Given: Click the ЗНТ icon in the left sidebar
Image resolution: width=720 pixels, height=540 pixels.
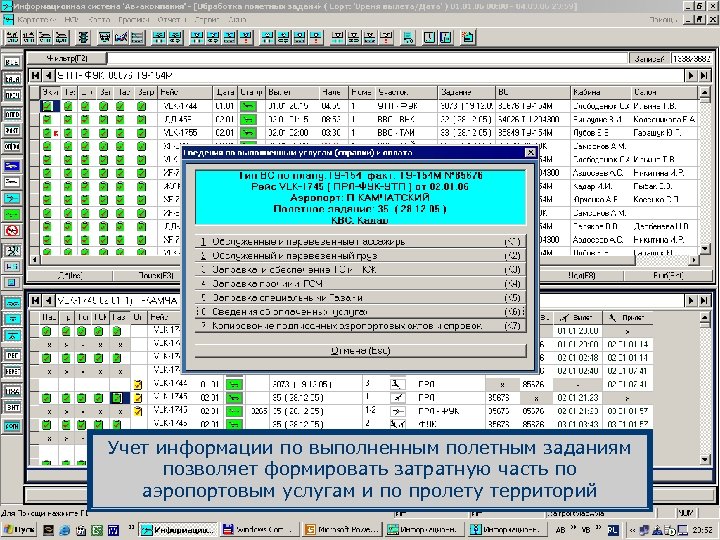Looking at the screenshot, I should [12, 407].
